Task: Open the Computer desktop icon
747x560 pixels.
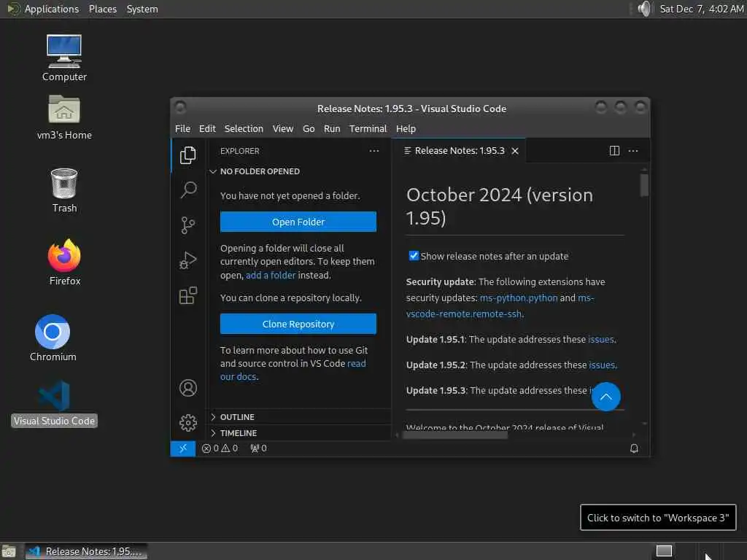Action: pos(64,58)
